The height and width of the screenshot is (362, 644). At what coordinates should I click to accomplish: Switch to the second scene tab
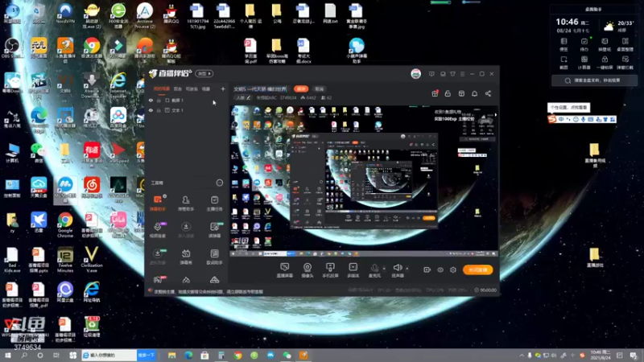(177, 89)
